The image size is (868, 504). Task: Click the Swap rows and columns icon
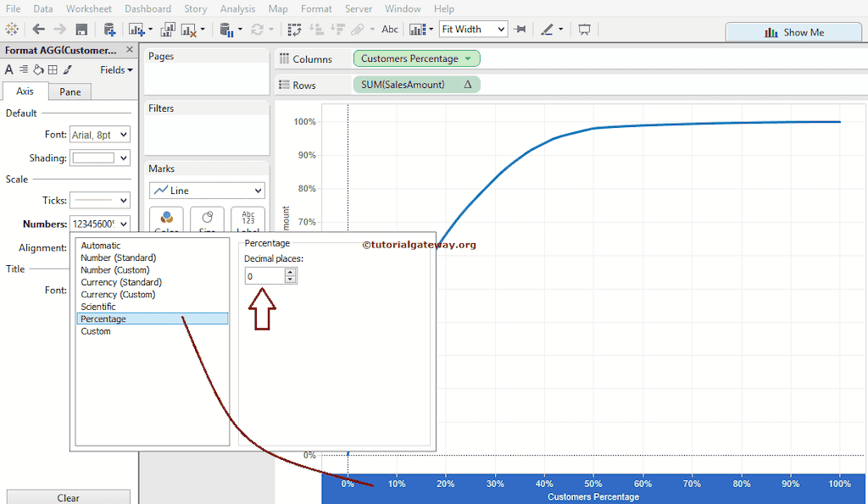(295, 30)
